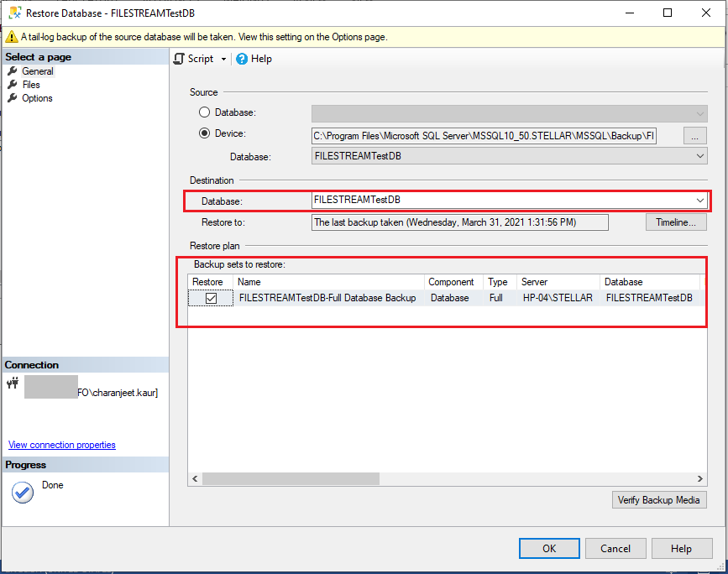Click the Database column header in grid

point(650,282)
